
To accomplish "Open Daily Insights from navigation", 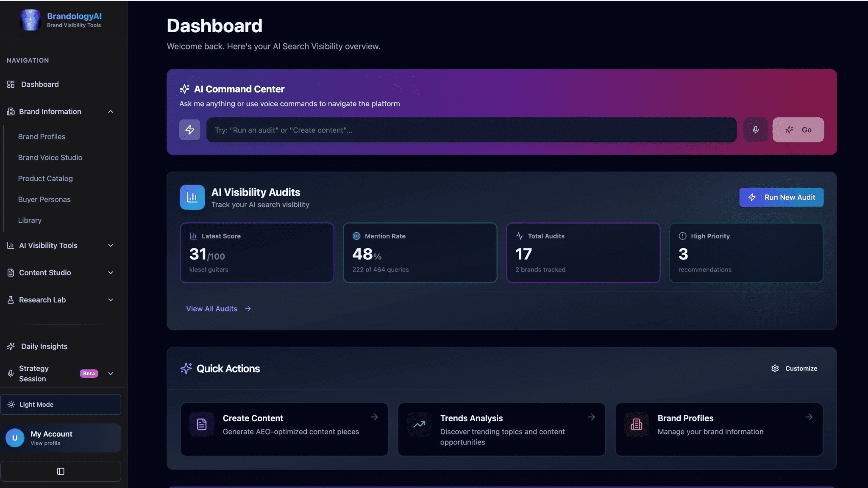I will (x=44, y=347).
